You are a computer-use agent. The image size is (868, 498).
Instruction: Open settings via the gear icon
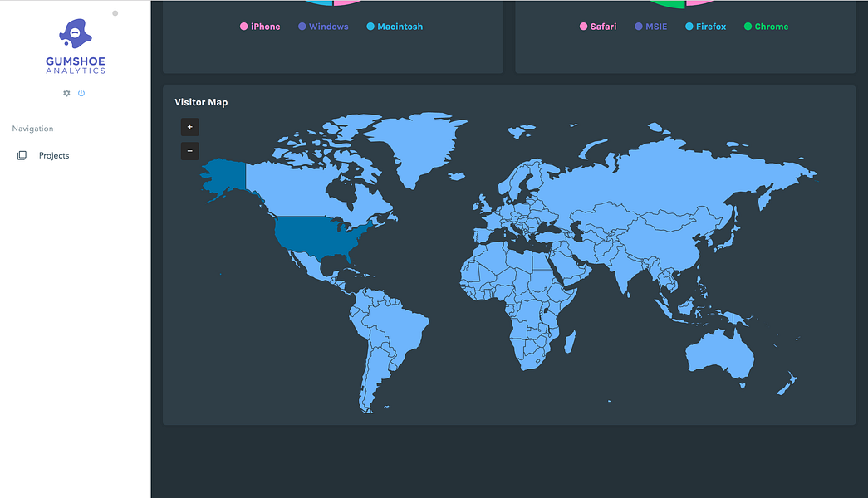coord(66,93)
